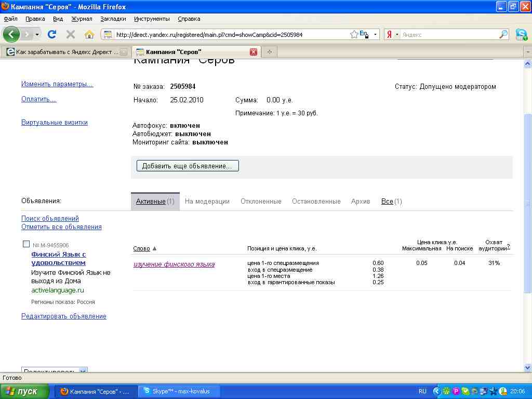Click the white round tray icon next to the clock
Screen dimensions: 532x399
(x=503, y=391)
